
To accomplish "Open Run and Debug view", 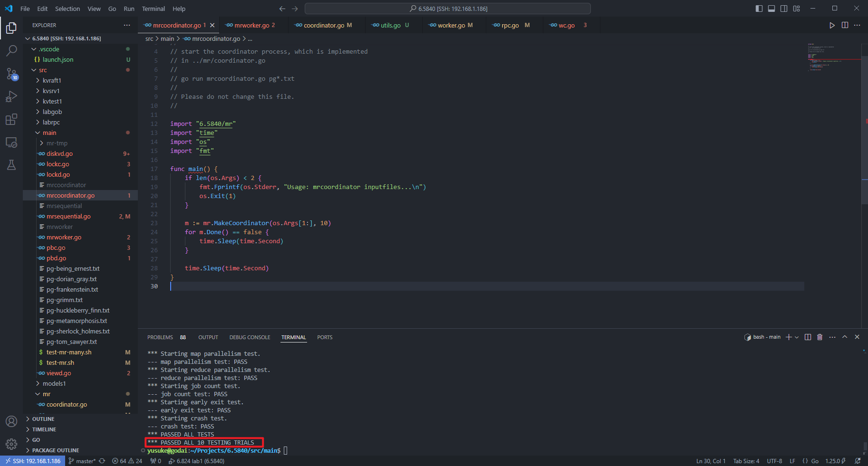I will point(11,96).
